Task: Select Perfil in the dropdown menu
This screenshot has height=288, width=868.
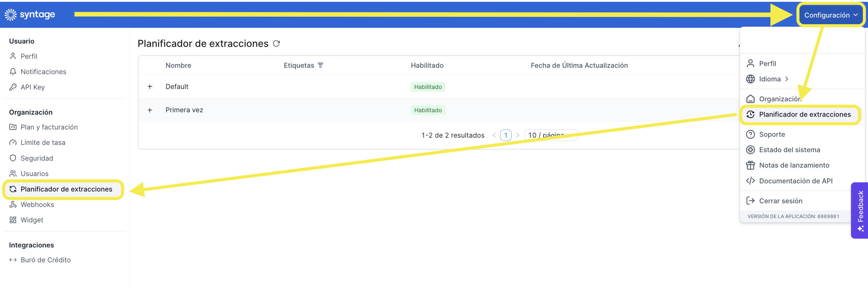Action: coord(768,64)
